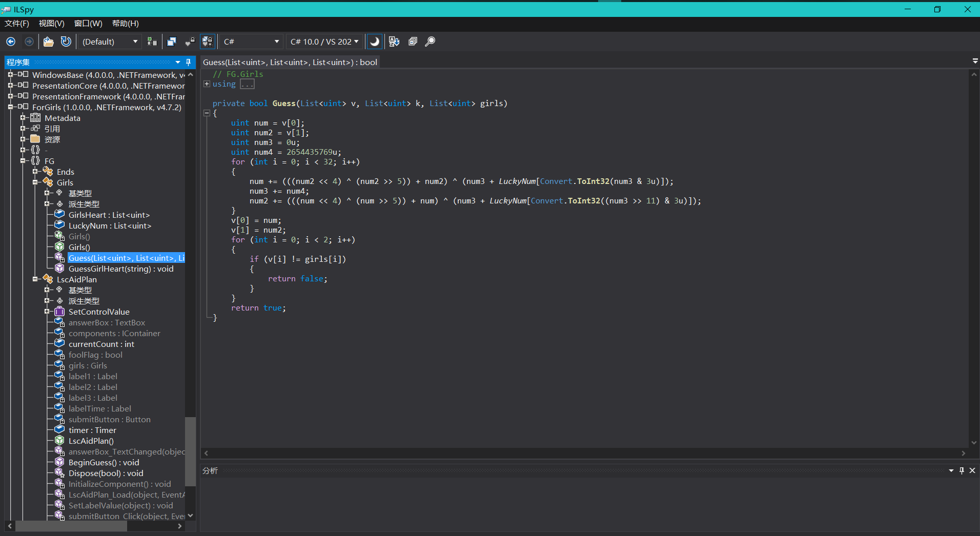Screen dimensions: 980x536
Task: Collapse the ForGirls assembly node
Action: pos(10,107)
